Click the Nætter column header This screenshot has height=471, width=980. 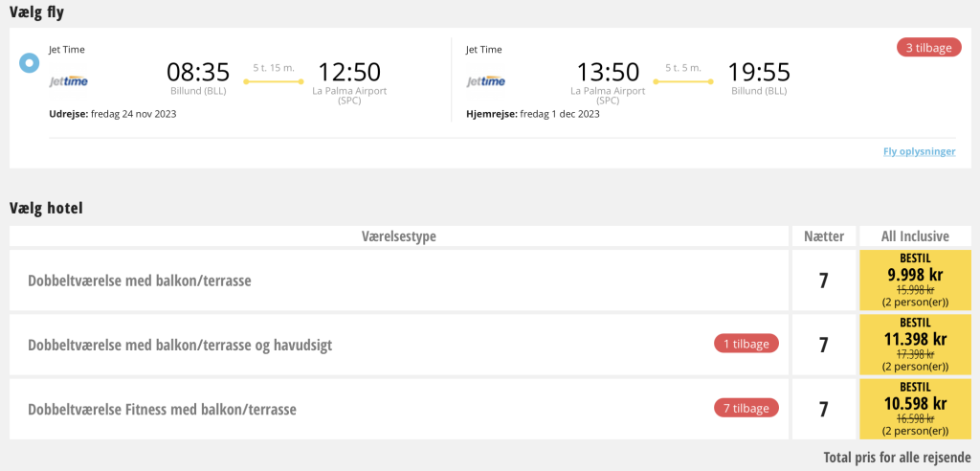click(824, 236)
